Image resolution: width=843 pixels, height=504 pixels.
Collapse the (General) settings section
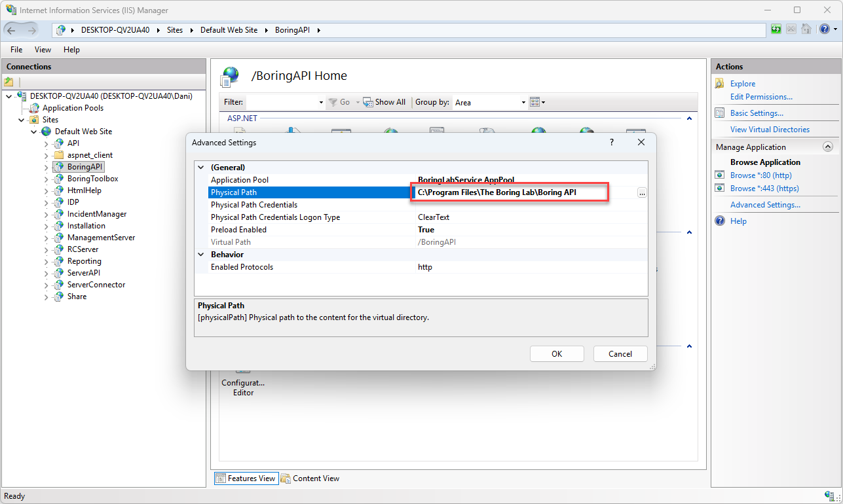point(201,168)
